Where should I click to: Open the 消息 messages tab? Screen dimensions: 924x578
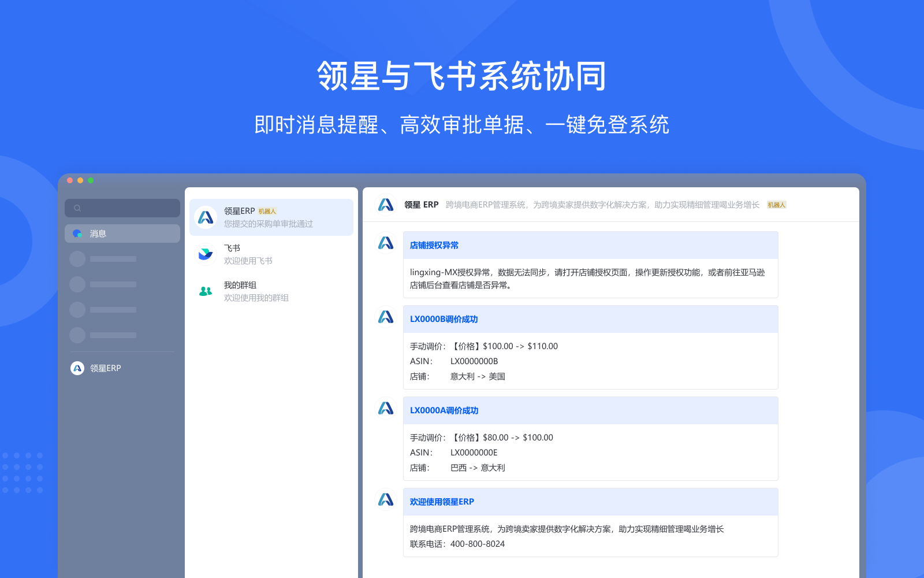click(122, 234)
